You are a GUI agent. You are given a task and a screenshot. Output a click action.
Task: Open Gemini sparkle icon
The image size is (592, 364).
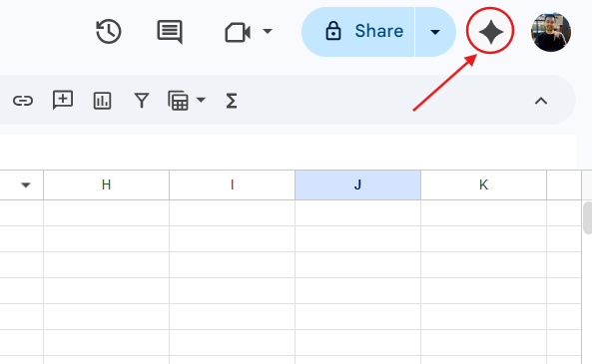point(490,32)
